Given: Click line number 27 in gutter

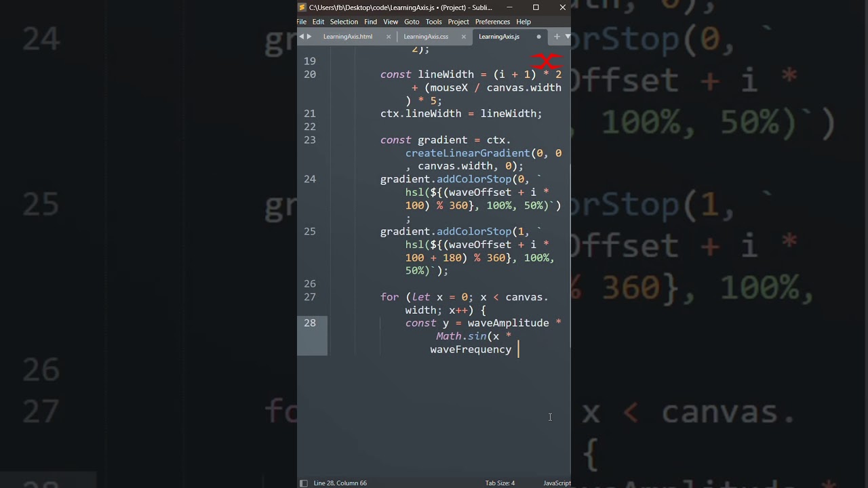Looking at the screenshot, I should pos(310,297).
